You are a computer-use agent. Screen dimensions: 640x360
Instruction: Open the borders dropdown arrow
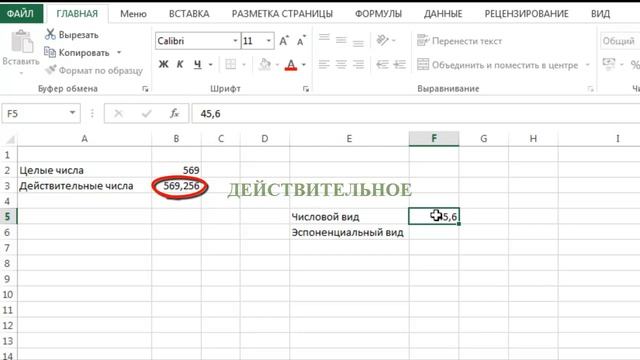tap(244, 64)
